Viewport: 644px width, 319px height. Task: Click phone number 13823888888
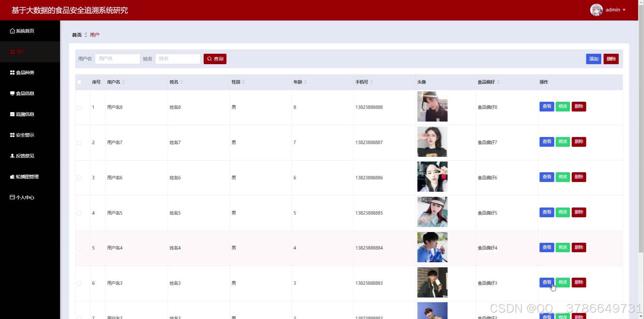(x=369, y=107)
